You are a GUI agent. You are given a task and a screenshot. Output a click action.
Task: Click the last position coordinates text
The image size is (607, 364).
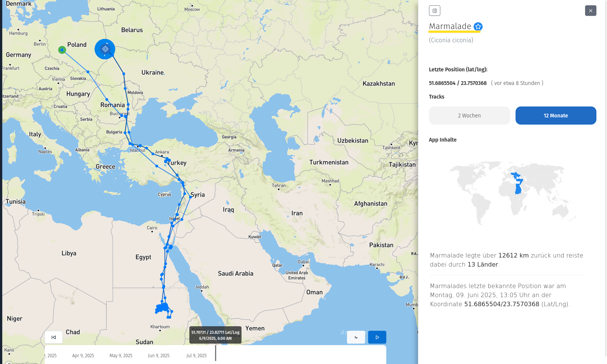(x=458, y=83)
